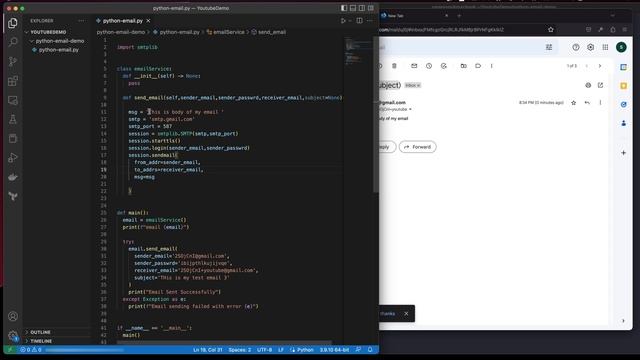Open the Google Account avatar

click(621, 47)
